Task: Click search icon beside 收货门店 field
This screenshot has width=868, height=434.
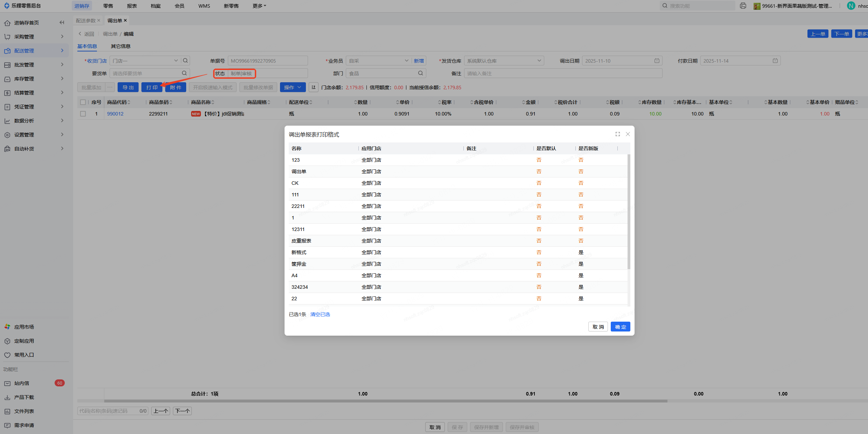Action: click(185, 61)
